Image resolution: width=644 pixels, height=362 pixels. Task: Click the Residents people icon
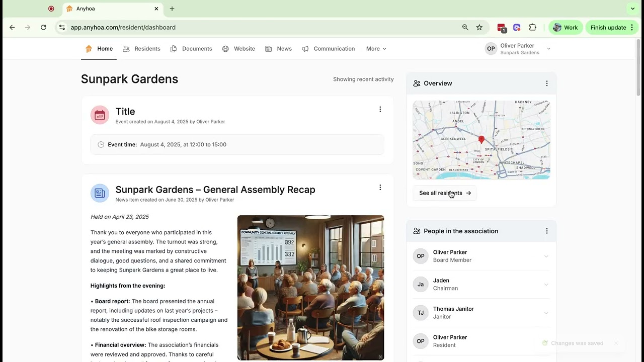[x=126, y=49]
